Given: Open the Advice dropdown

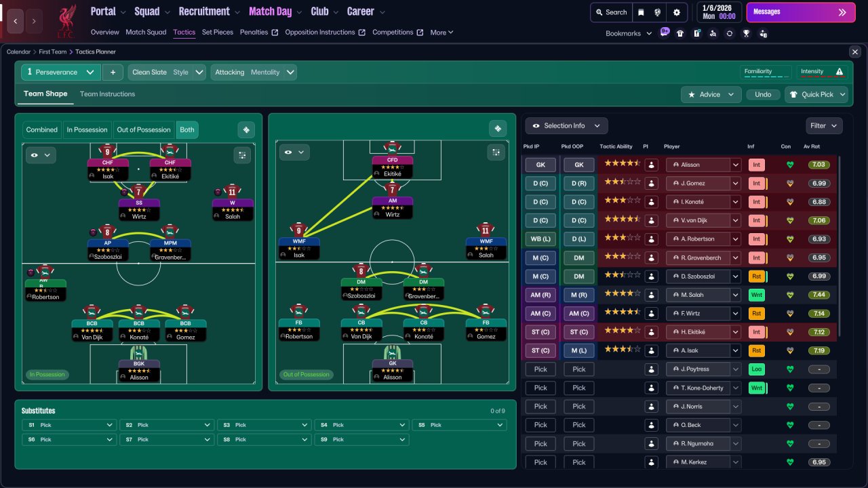Looking at the screenshot, I should tap(711, 95).
